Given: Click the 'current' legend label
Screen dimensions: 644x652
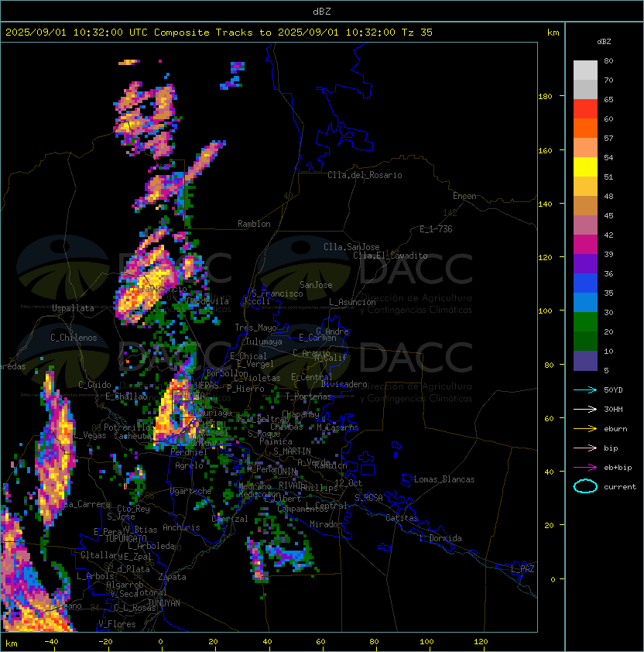Looking at the screenshot, I should coord(620,487).
